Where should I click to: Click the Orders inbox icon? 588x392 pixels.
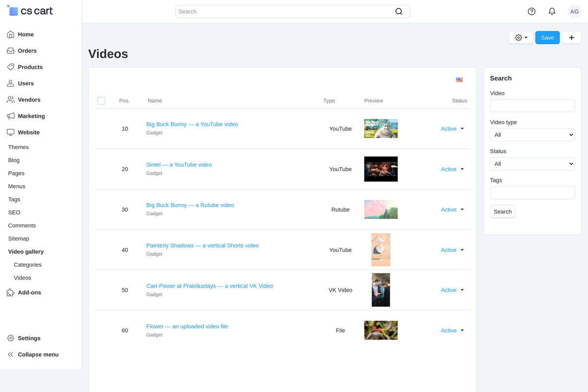point(10,50)
